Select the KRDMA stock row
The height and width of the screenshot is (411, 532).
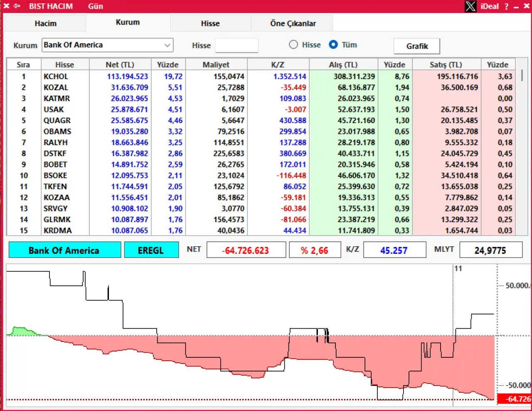tap(261, 230)
